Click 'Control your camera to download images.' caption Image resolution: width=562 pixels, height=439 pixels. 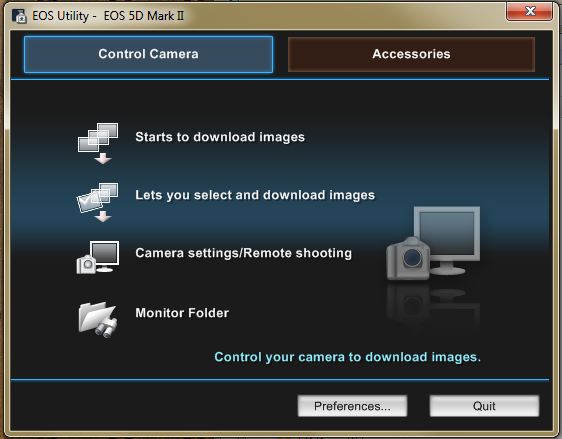(347, 357)
